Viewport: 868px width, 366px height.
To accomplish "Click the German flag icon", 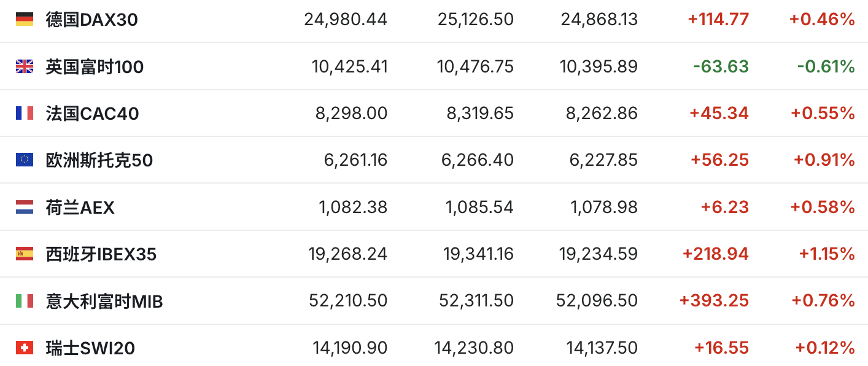I will (25, 20).
